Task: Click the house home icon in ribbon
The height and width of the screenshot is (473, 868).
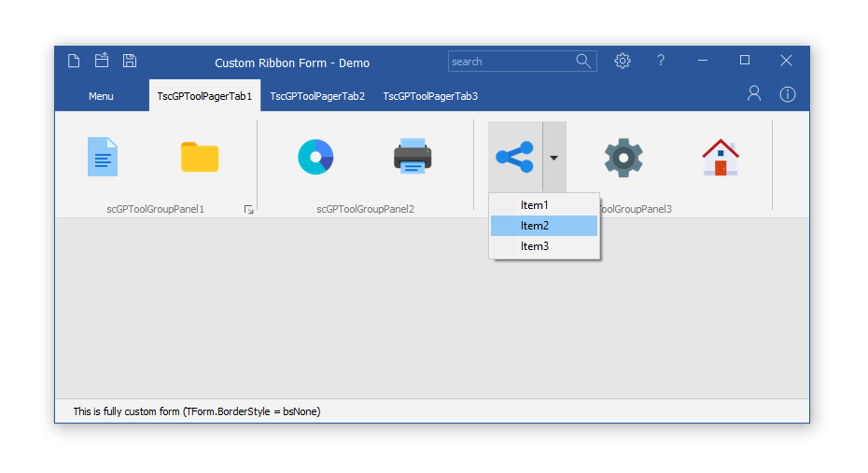Action: (721, 157)
